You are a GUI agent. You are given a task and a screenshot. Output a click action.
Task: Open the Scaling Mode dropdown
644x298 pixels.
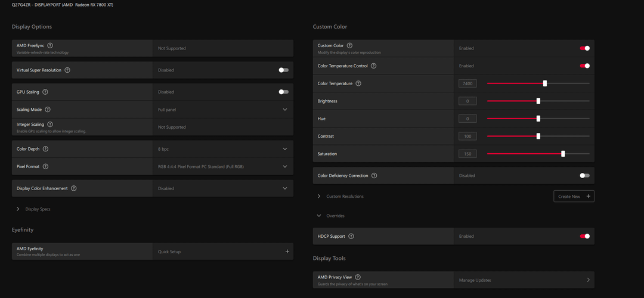point(284,110)
